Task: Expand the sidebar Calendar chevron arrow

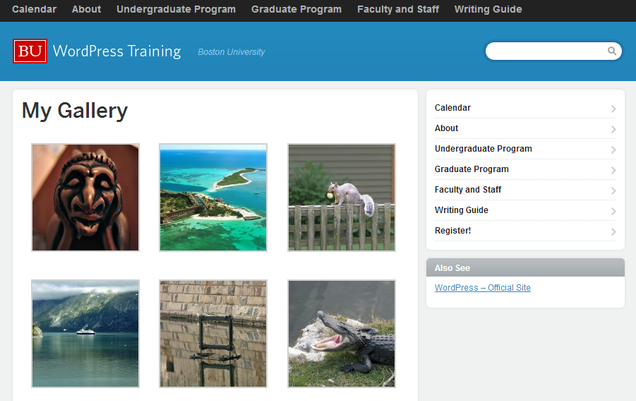Action: click(613, 108)
